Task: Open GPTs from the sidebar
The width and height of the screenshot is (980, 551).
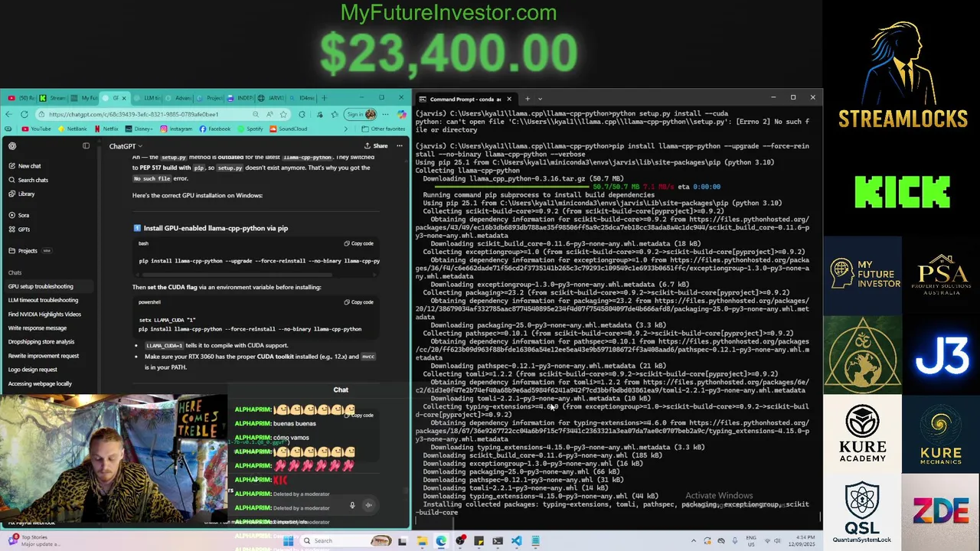Action: pos(24,229)
